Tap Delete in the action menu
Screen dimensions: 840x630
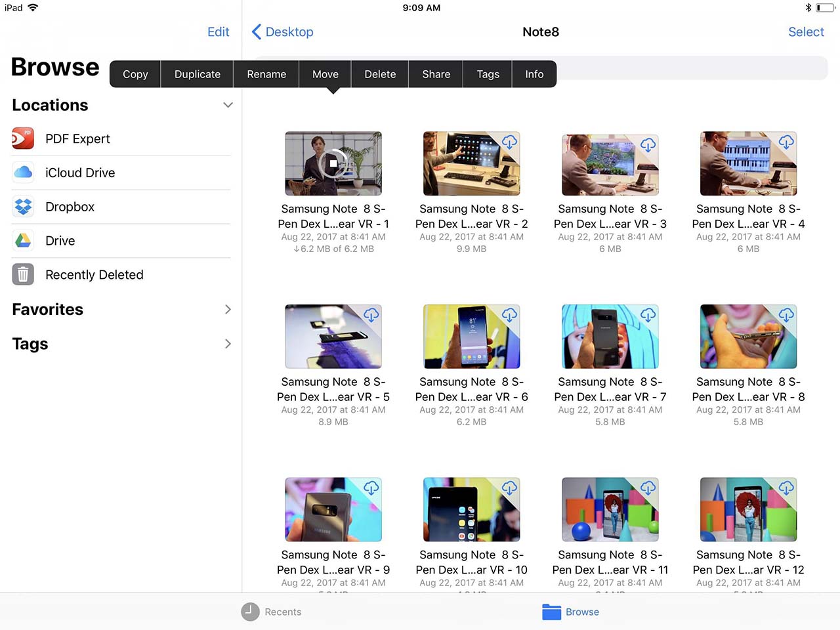(379, 73)
